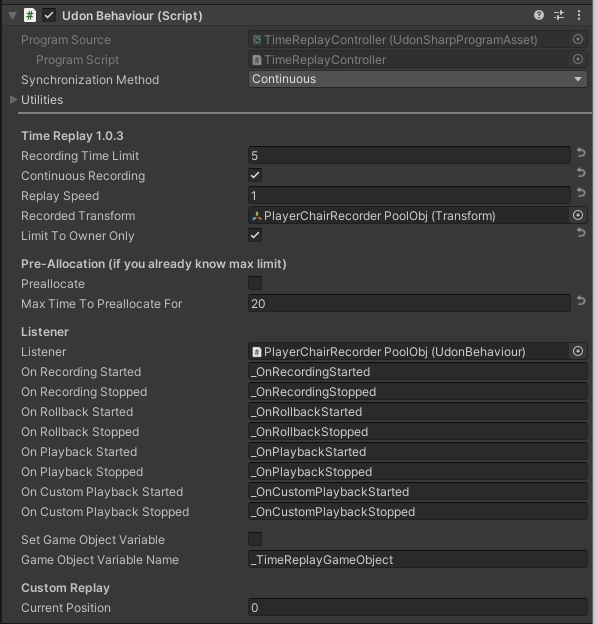The width and height of the screenshot is (597, 624).
Task: Open the component presets icon
Action: 559,15
